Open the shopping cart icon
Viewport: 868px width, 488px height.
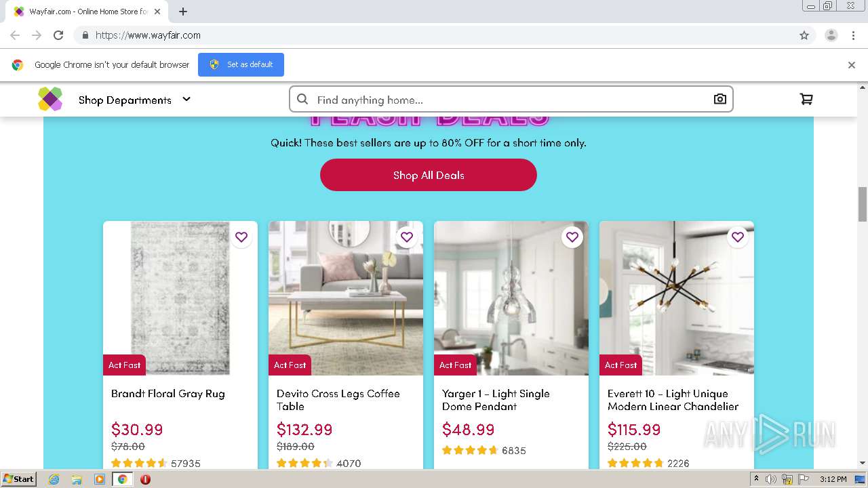806,99
